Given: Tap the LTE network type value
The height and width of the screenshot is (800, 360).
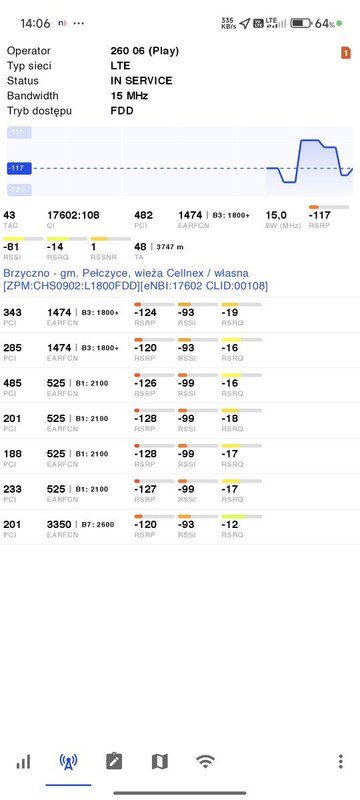Looking at the screenshot, I should [120, 66].
